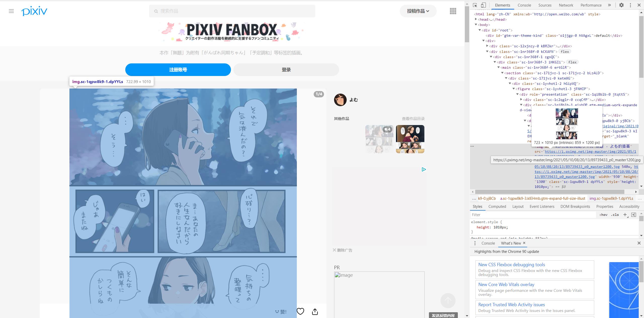Screen dimensions: 644x318
Task: Open the Console tab in the bottom drawer
Action: click(x=488, y=243)
